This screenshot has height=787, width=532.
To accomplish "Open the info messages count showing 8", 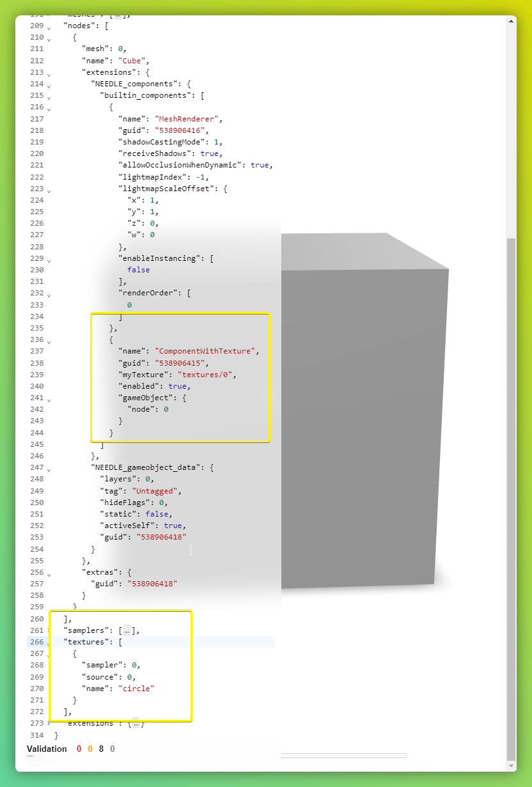I will click(x=102, y=749).
